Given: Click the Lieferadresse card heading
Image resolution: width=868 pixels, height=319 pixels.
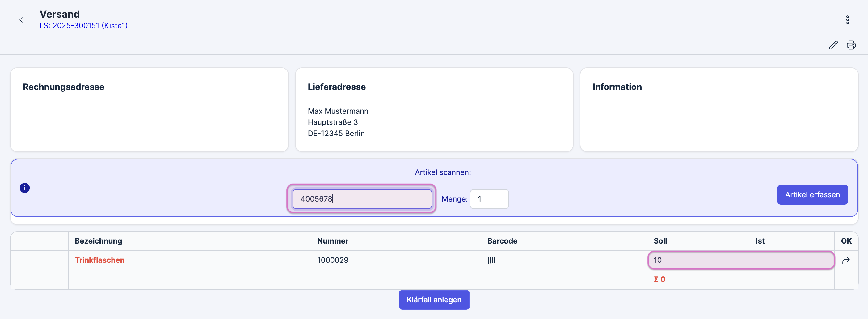Looking at the screenshot, I should point(337,87).
